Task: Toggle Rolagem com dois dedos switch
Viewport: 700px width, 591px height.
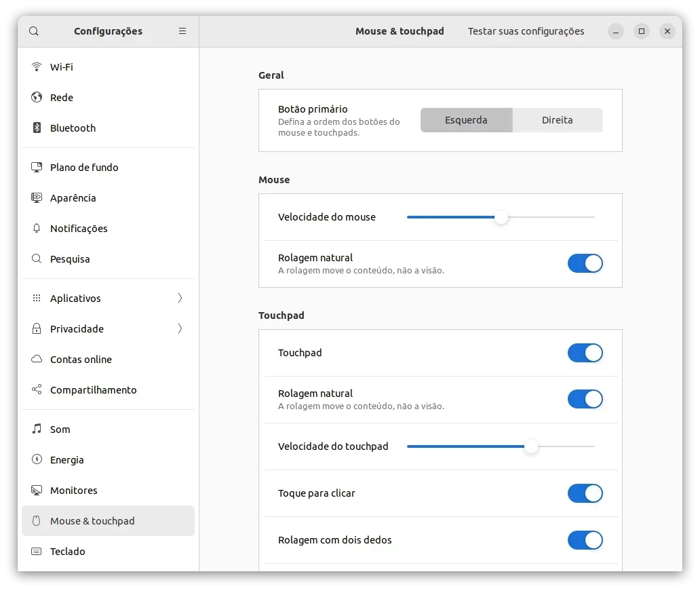Action: [585, 540]
